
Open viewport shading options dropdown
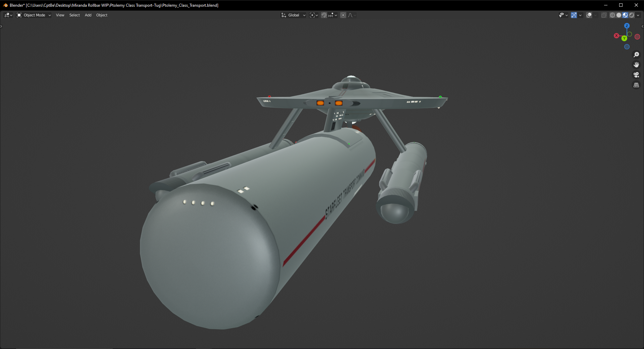[x=638, y=15]
